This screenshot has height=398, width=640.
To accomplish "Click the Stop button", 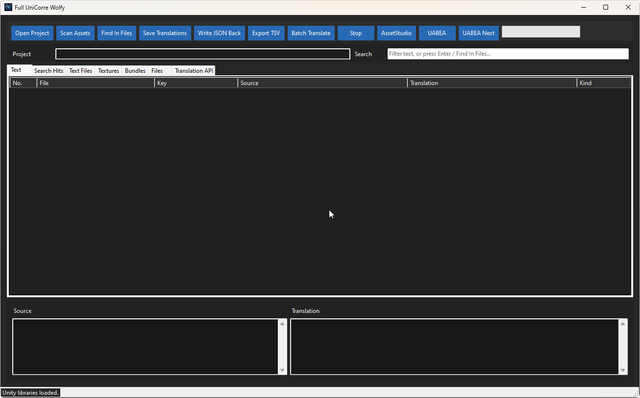I will coord(356,33).
